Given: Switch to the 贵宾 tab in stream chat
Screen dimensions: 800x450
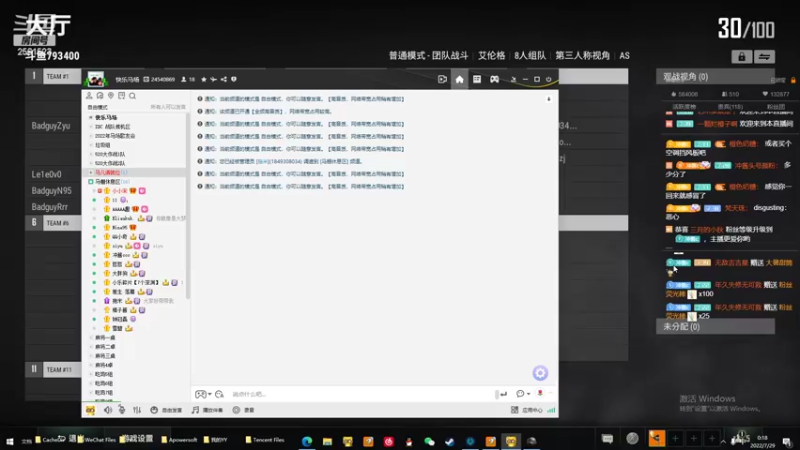Looking at the screenshot, I should (730, 107).
